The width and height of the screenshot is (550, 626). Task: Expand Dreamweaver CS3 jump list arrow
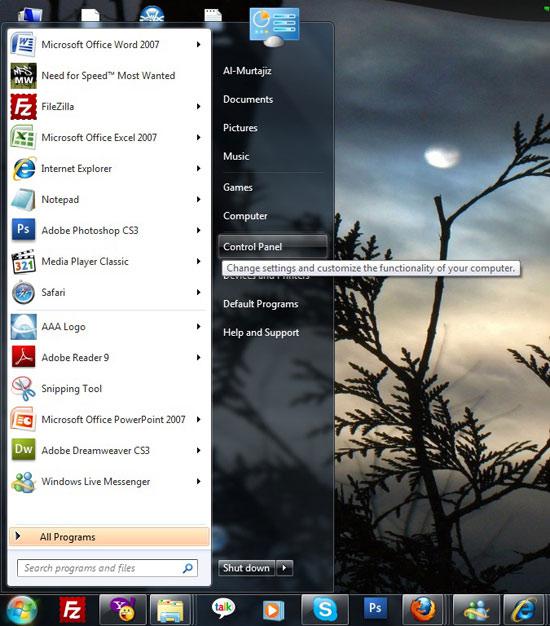[x=198, y=450]
